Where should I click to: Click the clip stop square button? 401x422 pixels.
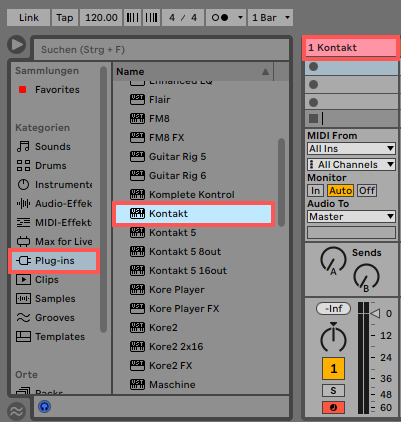(313, 118)
